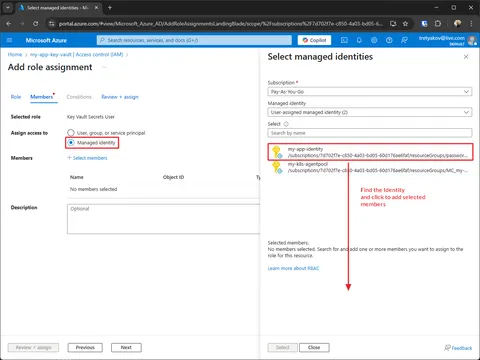Click the install app icon in address bar
Image resolution: width=480 pixels, height=360 pixels.
click(x=393, y=24)
